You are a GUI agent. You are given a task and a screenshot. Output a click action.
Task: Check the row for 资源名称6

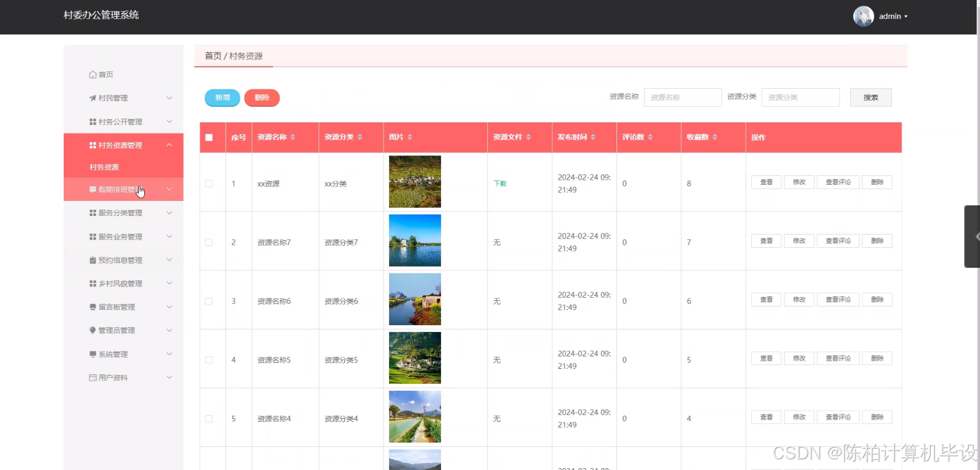(x=209, y=301)
